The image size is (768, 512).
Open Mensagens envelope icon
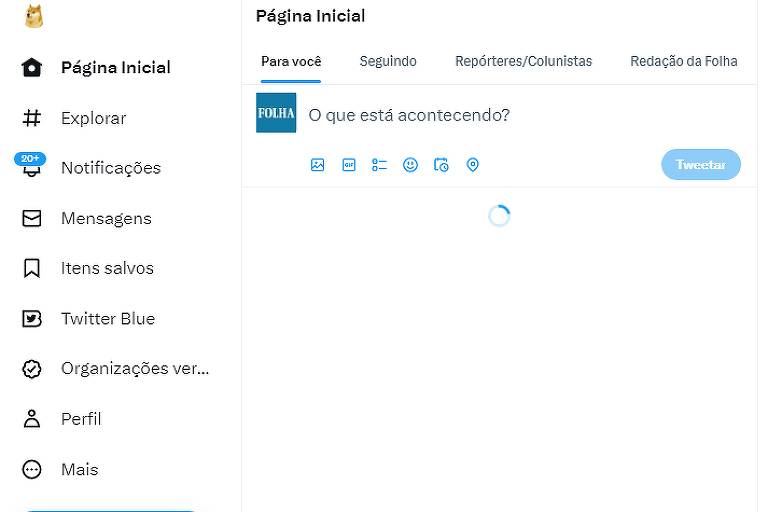32,218
